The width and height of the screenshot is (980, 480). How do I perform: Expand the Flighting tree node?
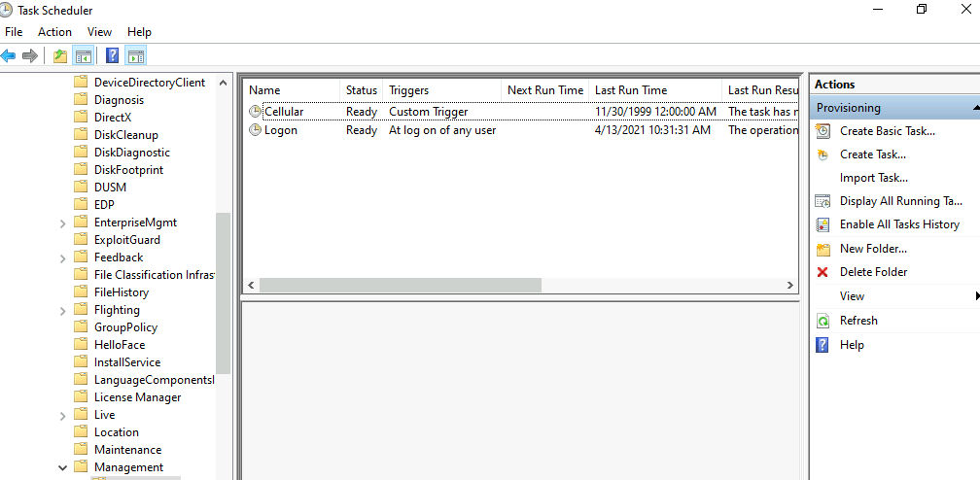[62, 311]
